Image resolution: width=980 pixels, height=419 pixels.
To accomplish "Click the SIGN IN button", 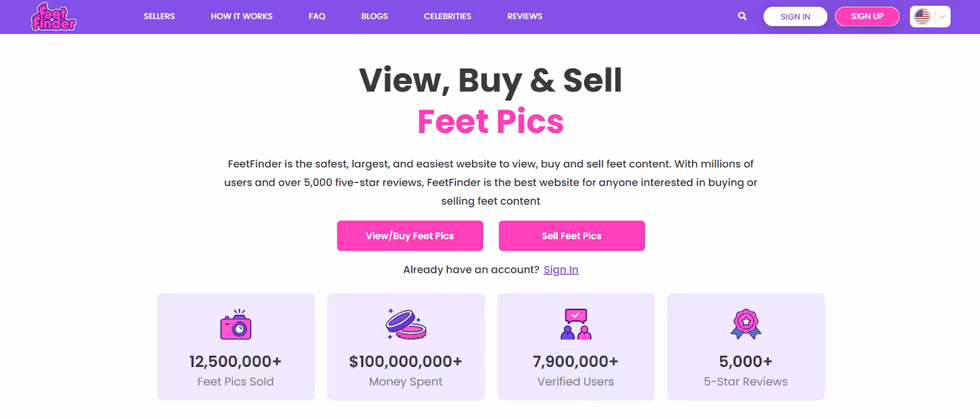I will (x=795, y=17).
